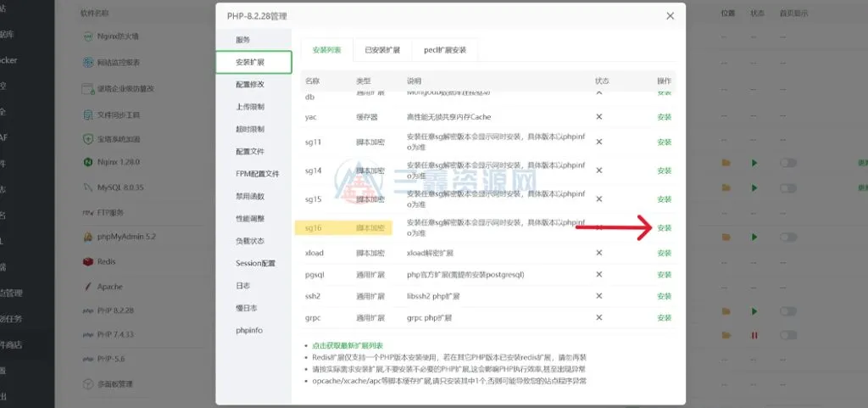Image resolution: width=868 pixels, height=408 pixels.
Task: Click the 堡塔企业级防篡改 icon
Action: point(87,88)
